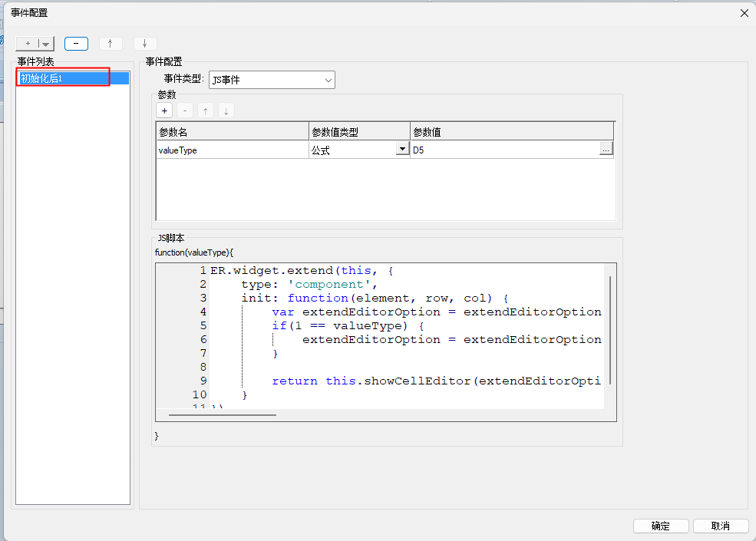The width and height of the screenshot is (756, 541).
Task: Add a new parameter row
Action: click(x=165, y=111)
